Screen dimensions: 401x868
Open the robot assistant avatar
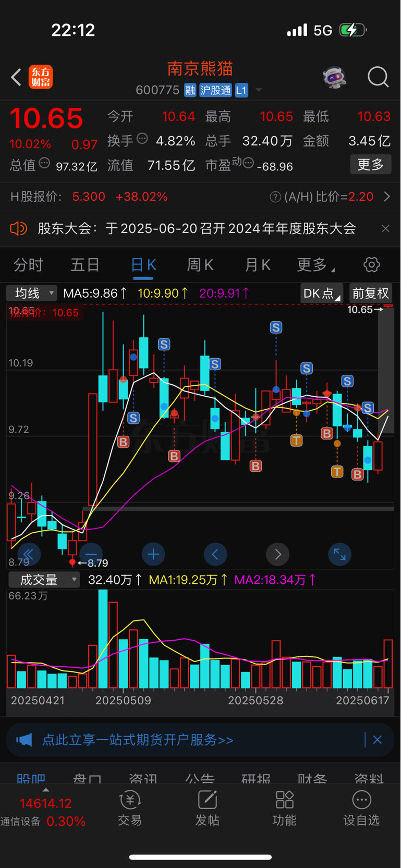pos(334,77)
